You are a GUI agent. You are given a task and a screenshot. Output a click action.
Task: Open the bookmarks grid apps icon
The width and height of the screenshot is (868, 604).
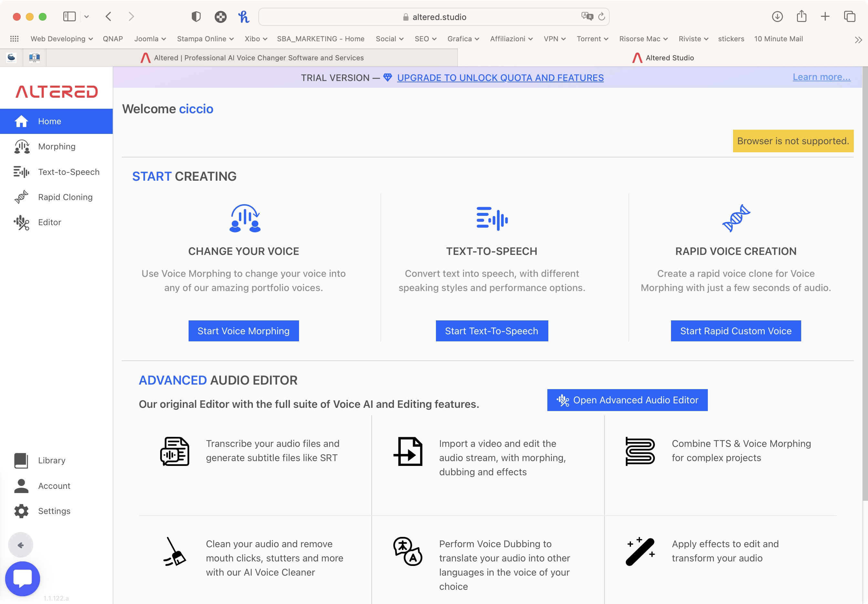pos(14,39)
